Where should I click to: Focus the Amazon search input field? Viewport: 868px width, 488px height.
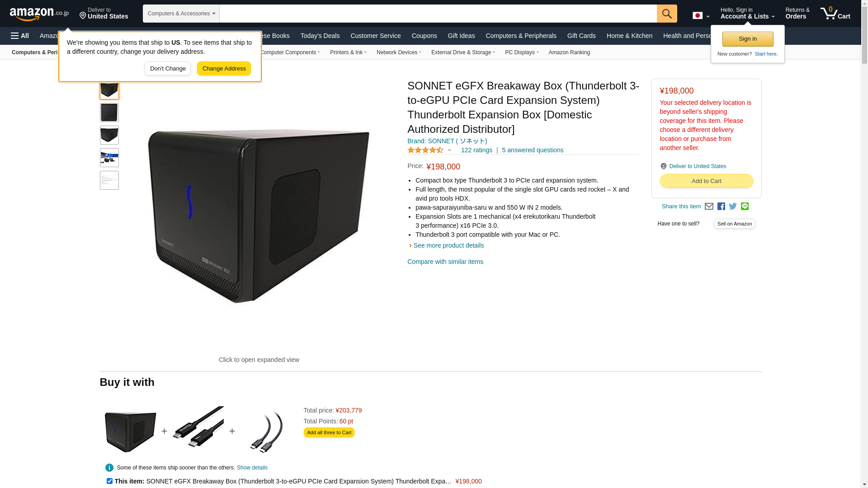438,14
